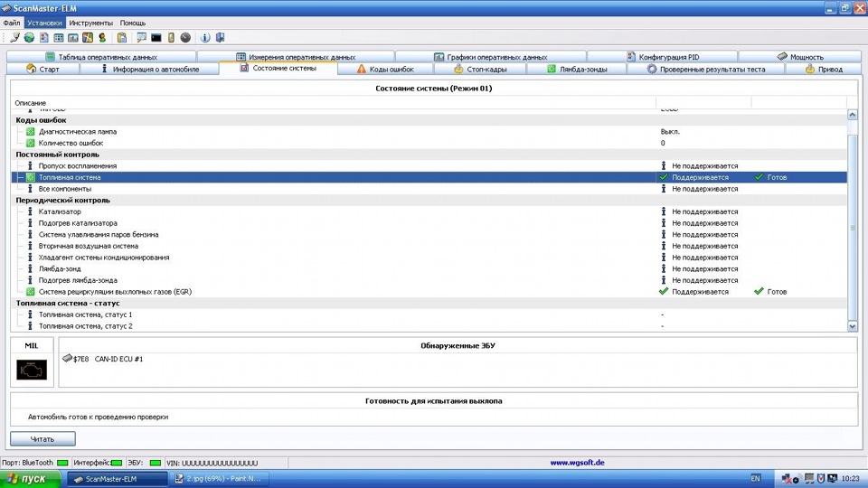Select Подогрев лямбда-зонда row
868x488 pixels.
point(429,280)
